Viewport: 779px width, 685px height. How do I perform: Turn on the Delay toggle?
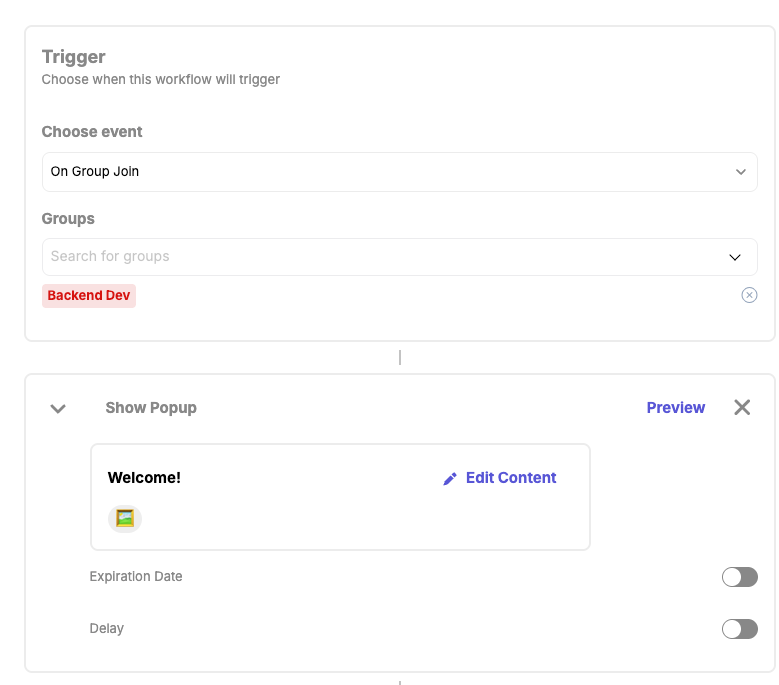click(x=739, y=629)
